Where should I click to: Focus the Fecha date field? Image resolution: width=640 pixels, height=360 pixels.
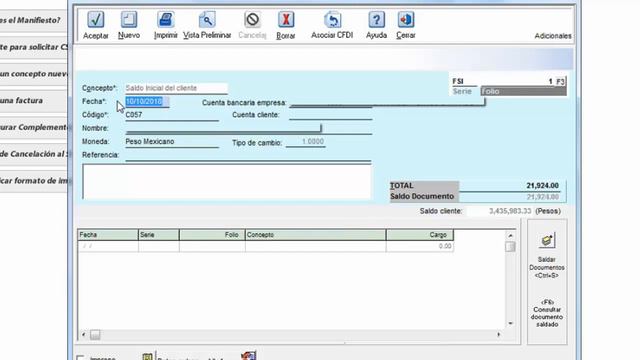tap(147, 101)
